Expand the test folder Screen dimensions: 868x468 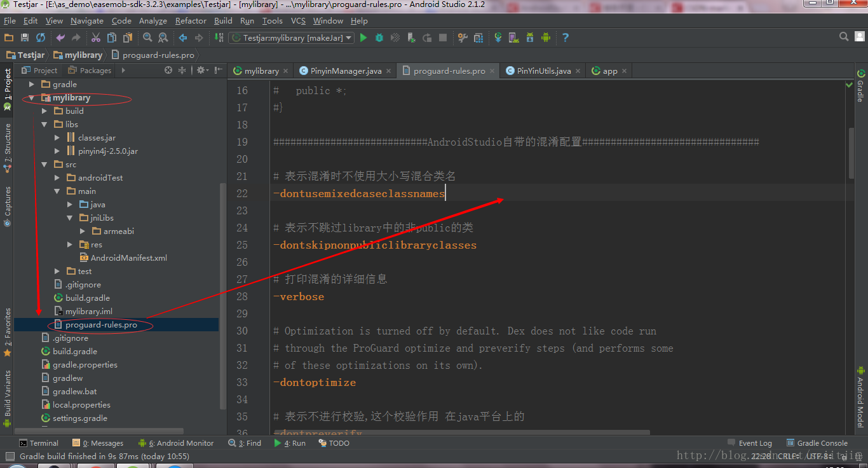tap(57, 271)
